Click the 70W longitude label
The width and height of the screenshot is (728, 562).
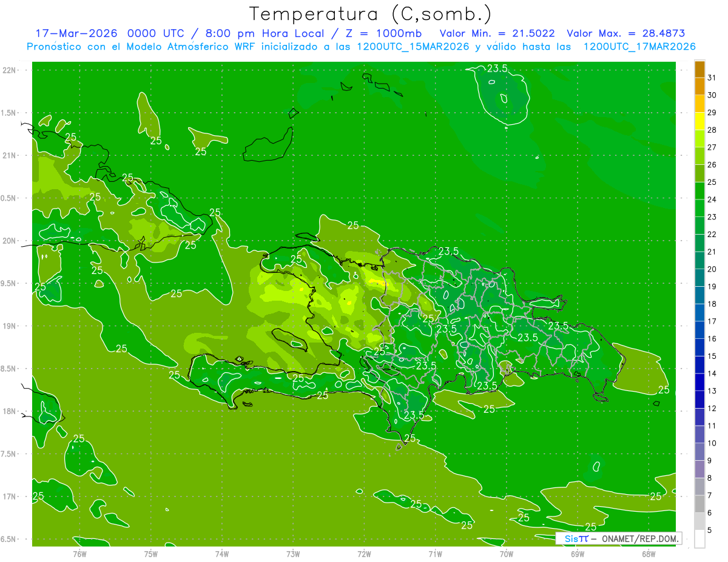coord(506,554)
